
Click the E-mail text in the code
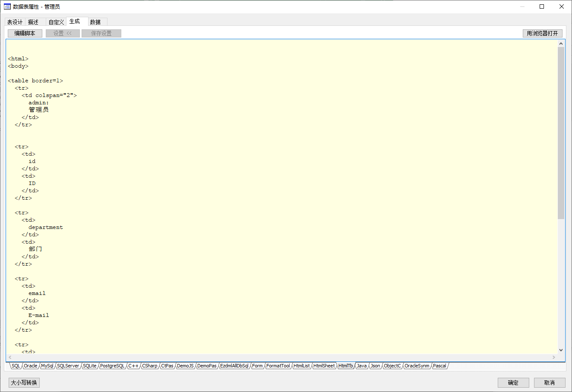[x=39, y=315]
